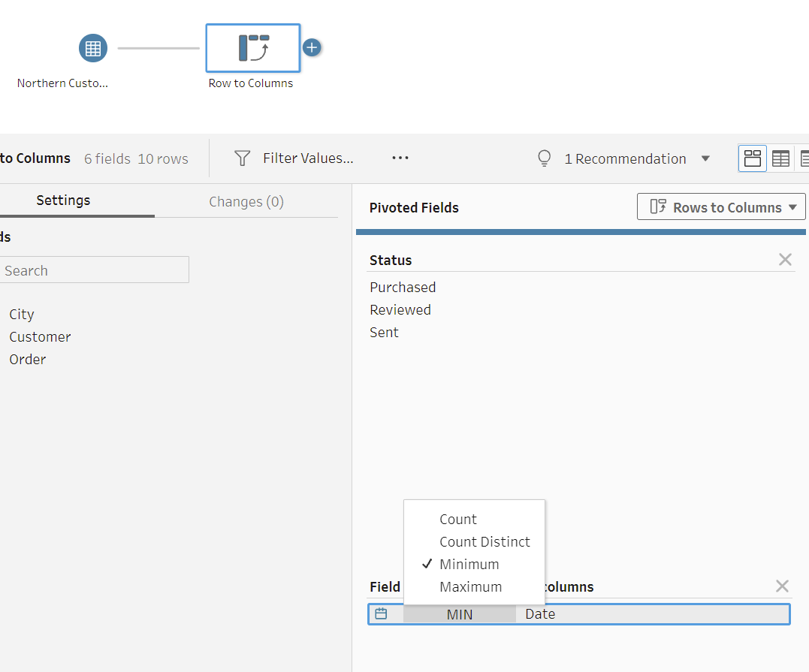Choose Count Distinct aggregation option

click(x=484, y=541)
